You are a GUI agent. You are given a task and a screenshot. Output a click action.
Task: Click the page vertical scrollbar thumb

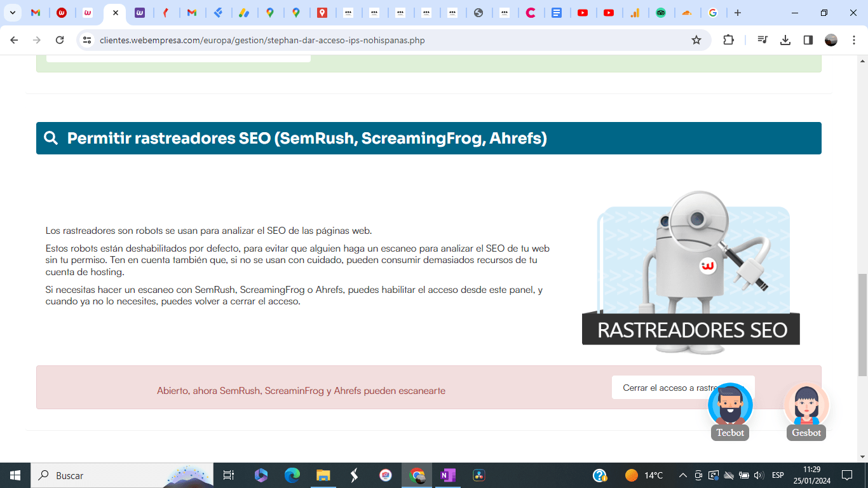pos(862,325)
